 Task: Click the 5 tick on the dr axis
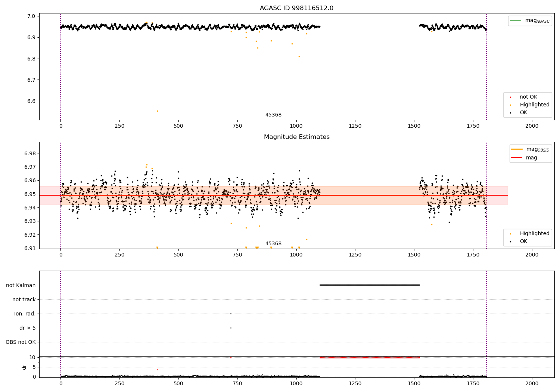pyautogui.click(x=34, y=367)
